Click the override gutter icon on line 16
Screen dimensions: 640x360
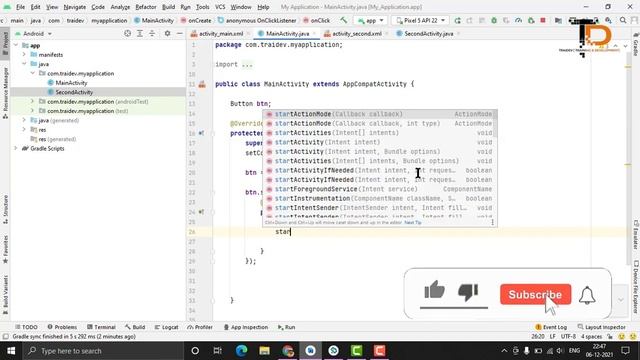coord(201,133)
